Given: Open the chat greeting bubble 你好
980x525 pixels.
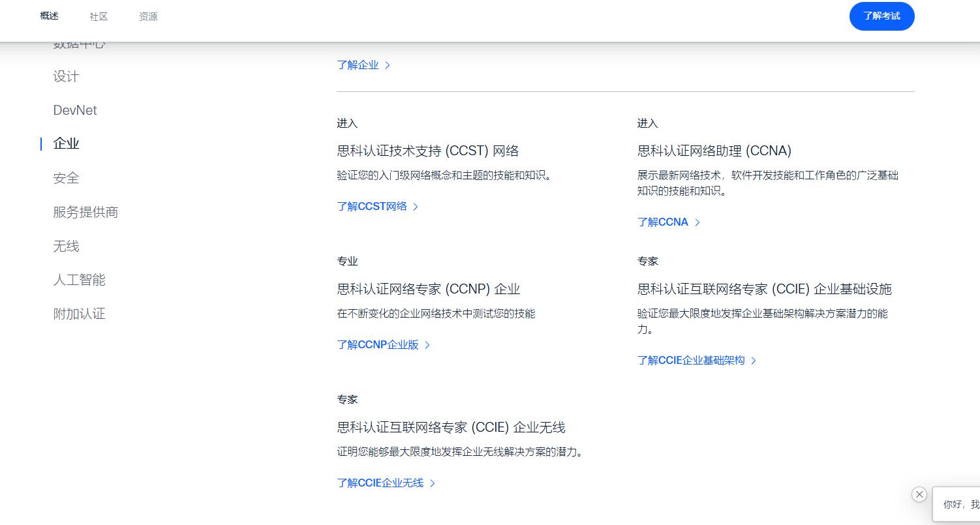Looking at the screenshot, I should coord(959,504).
